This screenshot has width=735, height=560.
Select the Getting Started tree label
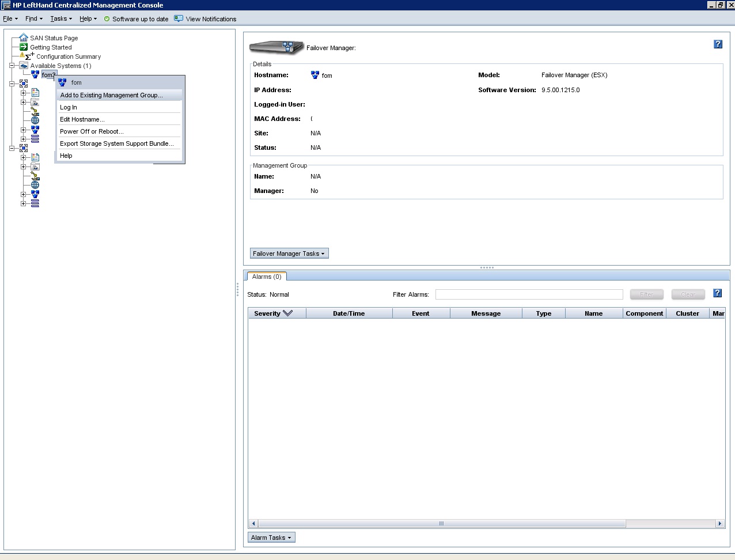(51, 47)
